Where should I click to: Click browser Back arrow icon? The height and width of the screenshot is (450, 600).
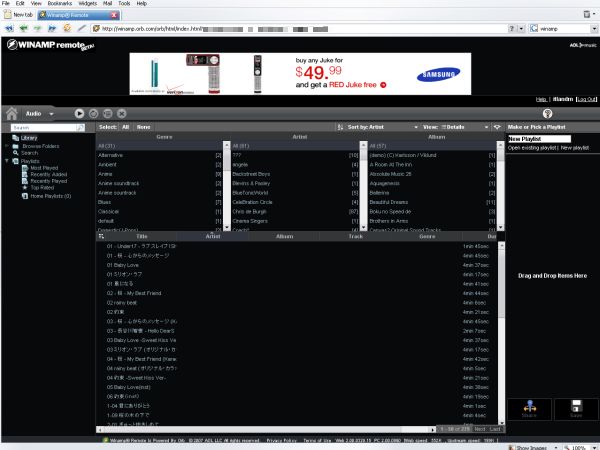(x=23, y=28)
